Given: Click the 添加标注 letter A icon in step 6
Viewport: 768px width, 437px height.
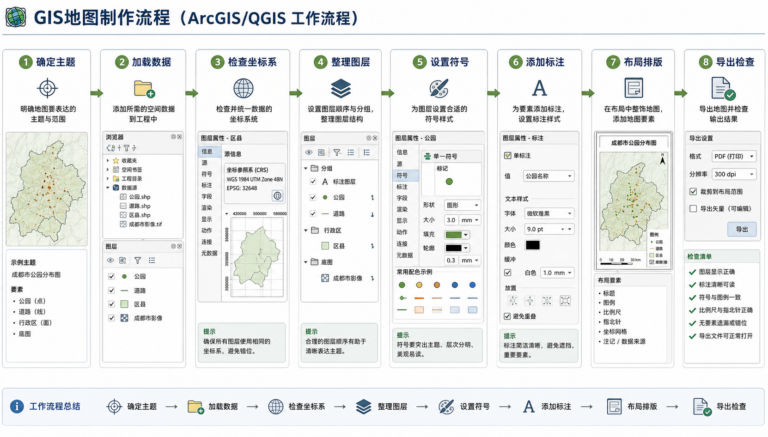Looking at the screenshot, I should click(539, 89).
